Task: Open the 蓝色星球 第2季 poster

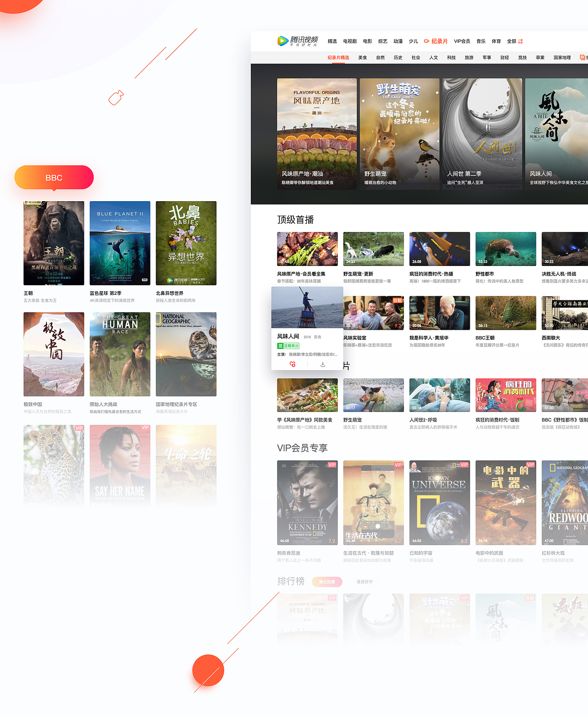Action: pos(120,243)
